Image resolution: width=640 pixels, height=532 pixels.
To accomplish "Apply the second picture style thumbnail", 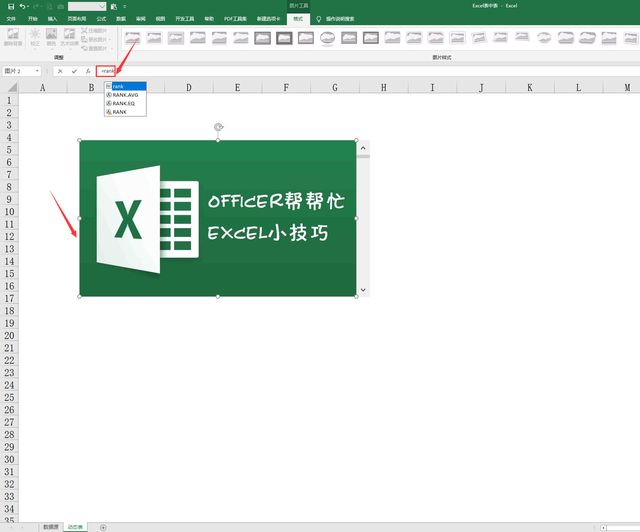I will pyautogui.click(x=154, y=38).
